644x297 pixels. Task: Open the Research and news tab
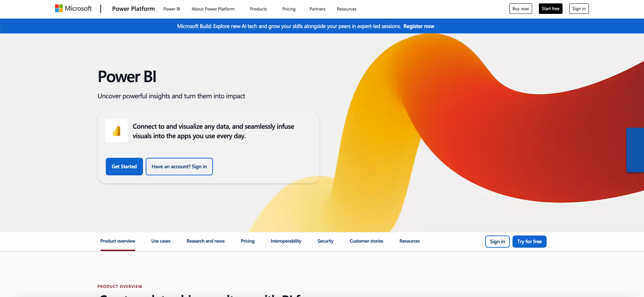(206, 241)
